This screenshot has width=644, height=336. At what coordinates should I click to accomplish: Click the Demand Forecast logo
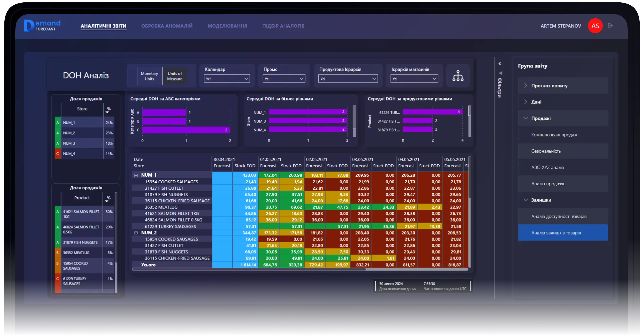pos(42,26)
